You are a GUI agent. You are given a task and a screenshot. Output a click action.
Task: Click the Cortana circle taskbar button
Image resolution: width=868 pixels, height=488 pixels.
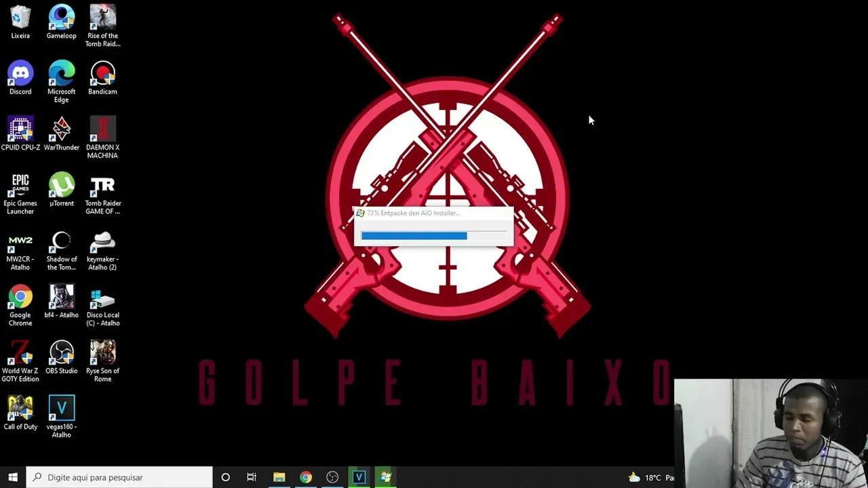click(225, 477)
